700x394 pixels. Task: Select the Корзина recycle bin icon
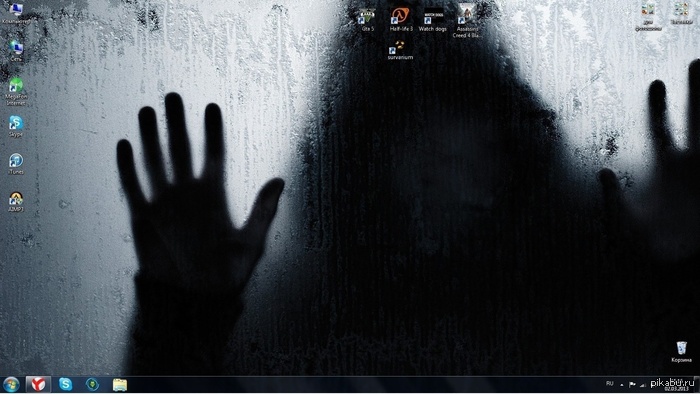(681, 352)
